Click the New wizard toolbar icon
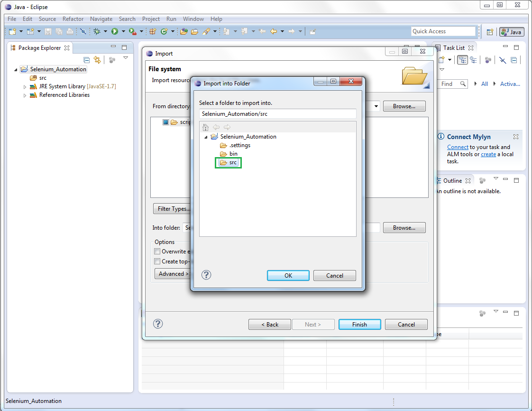The image size is (532, 411). (12, 32)
